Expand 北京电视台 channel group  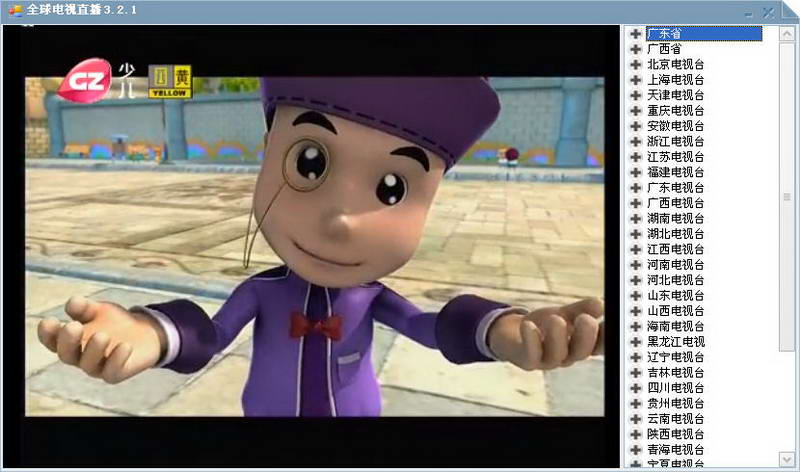pyautogui.click(x=636, y=65)
